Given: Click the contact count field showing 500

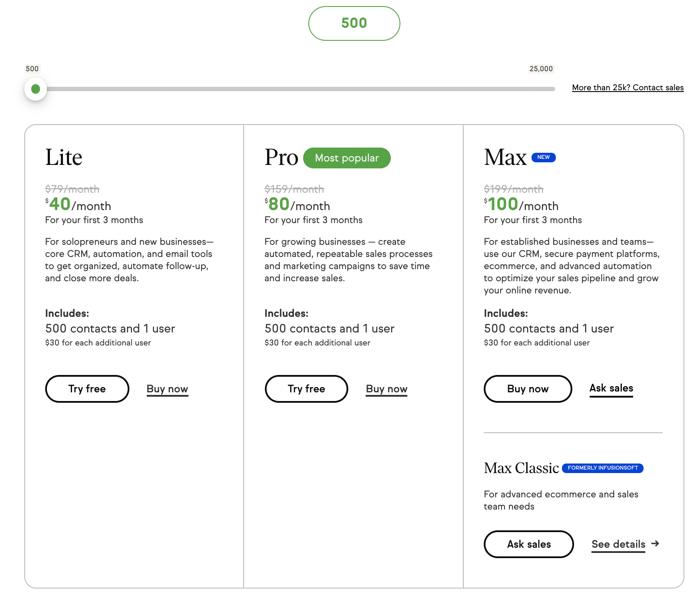Looking at the screenshot, I should click(354, 23).
